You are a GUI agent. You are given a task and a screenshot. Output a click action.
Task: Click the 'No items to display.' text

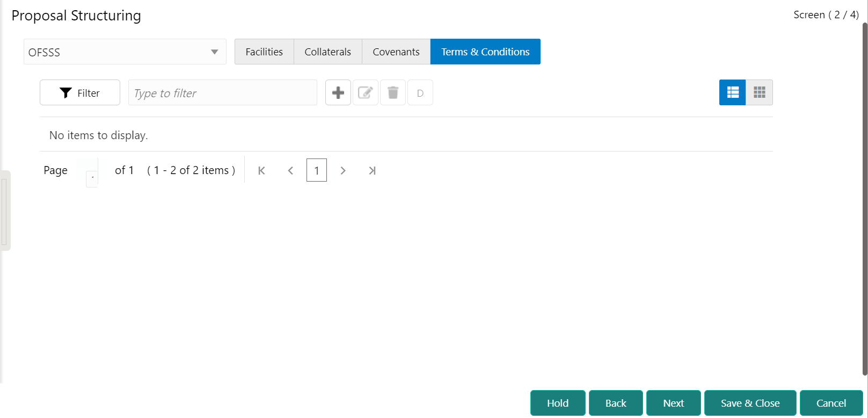click(x=99, y=135)
